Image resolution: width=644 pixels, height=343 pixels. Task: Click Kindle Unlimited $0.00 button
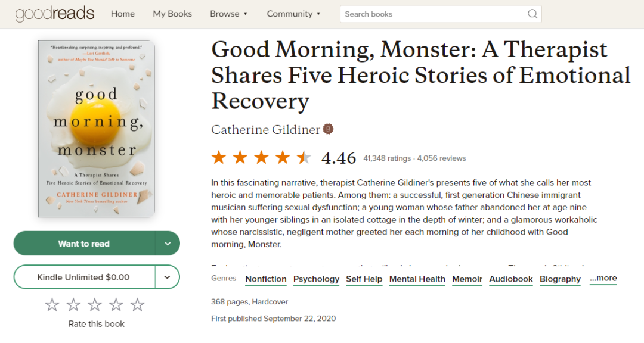(x=83, y=277)
